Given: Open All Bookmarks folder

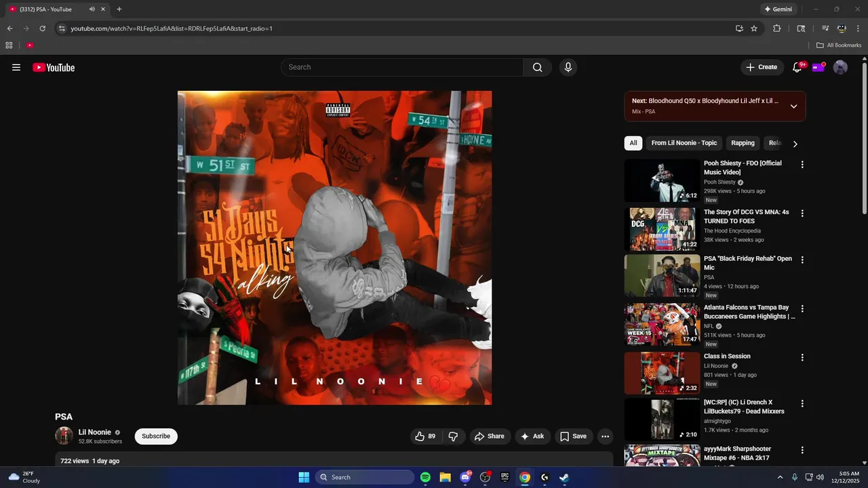Looking at the screenshot, I should (x=839, y=45).
